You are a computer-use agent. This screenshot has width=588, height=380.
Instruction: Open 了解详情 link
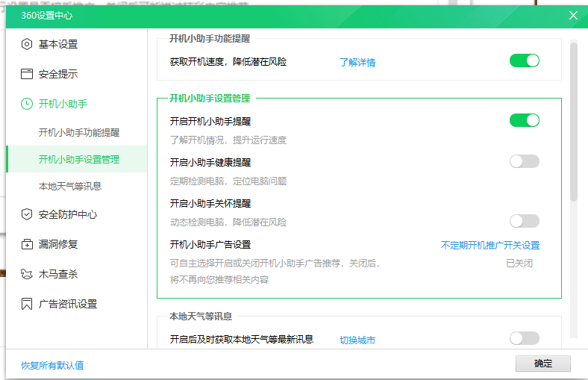pos(357,63)
